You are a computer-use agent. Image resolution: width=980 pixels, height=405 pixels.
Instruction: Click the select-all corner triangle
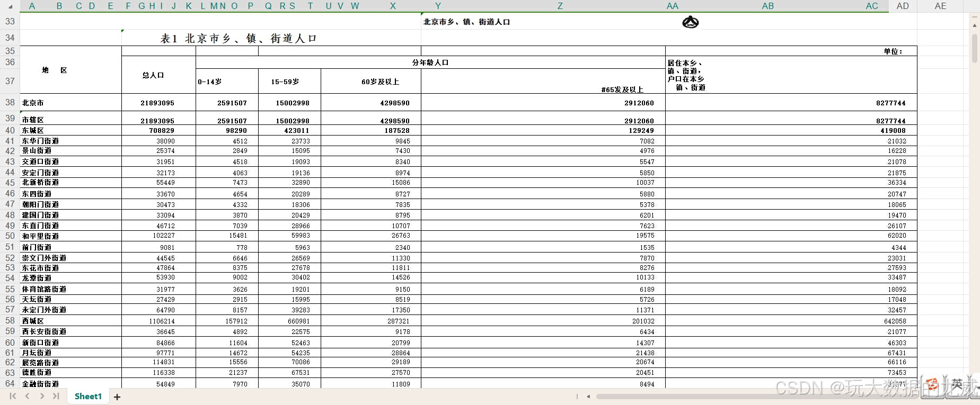[10, 6]
